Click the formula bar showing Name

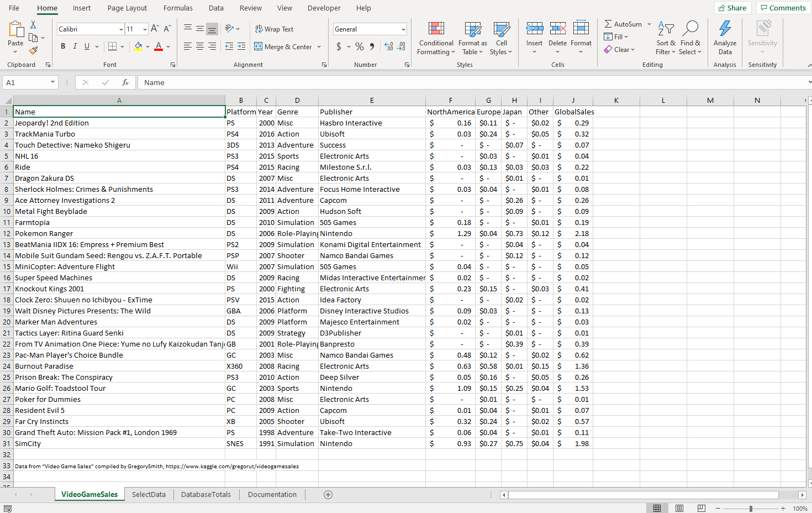coord(472,82)
